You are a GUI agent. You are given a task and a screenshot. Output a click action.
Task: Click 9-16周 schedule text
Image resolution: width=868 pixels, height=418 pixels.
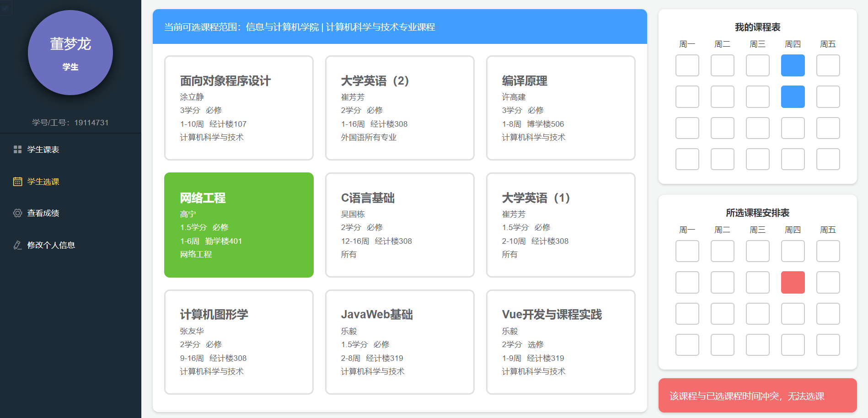(x=192, y=358)
